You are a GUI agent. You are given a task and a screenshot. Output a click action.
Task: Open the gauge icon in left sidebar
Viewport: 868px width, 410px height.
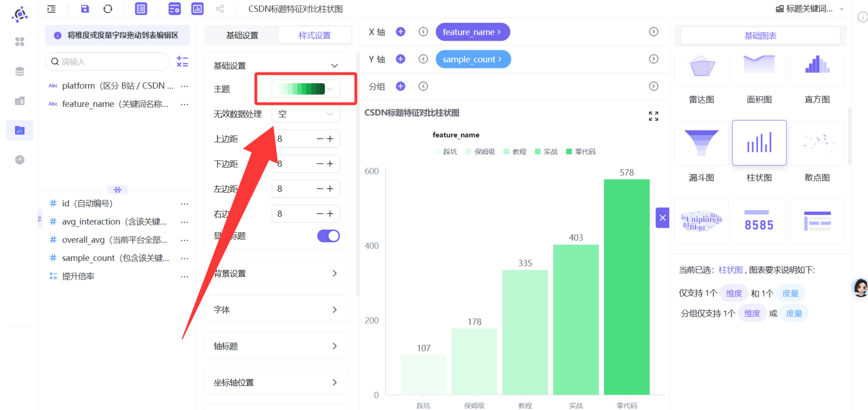pos(20,160)
